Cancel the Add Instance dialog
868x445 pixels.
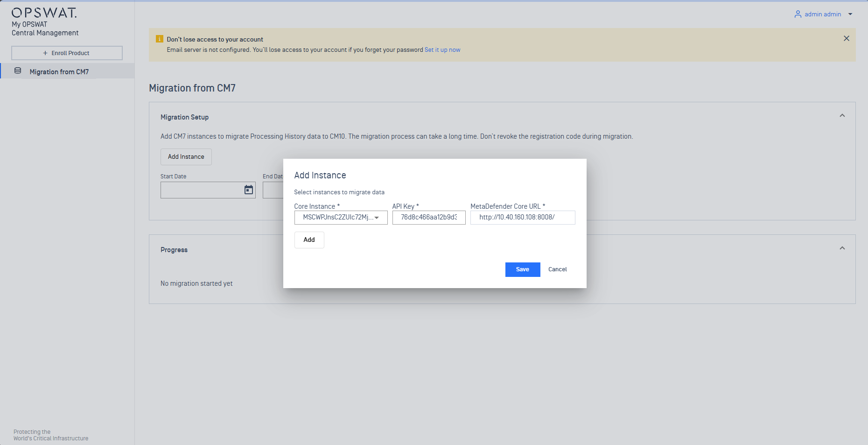[557, 269]
